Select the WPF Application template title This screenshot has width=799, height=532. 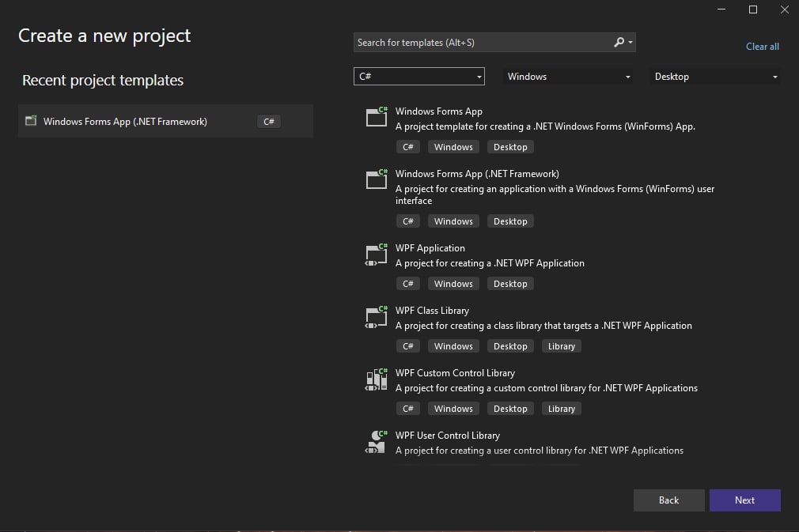pyautogui.click(x=430, y=248)
